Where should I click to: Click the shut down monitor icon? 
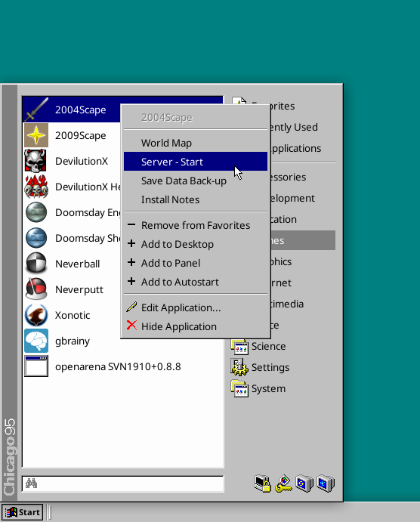click(x=326, y=483)
